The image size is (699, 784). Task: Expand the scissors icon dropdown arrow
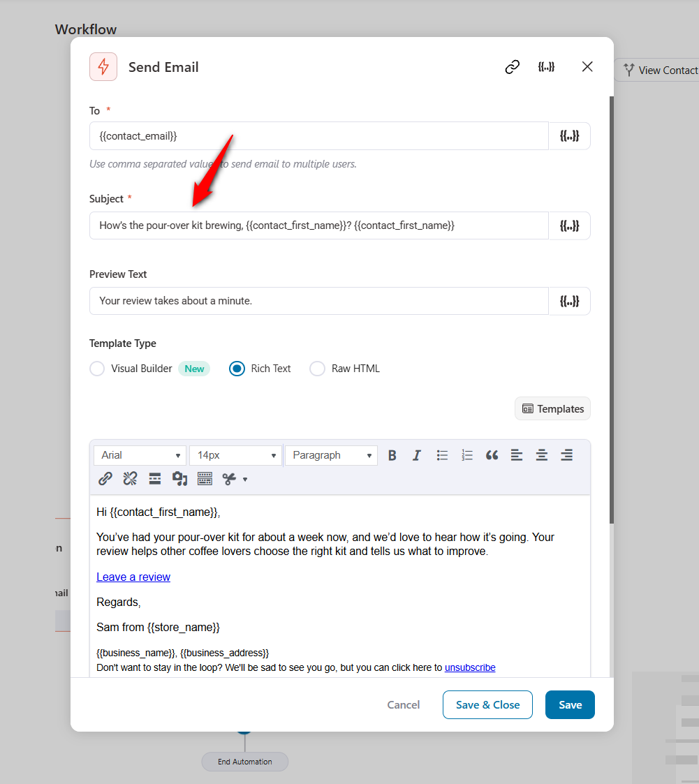coord(245,480)
